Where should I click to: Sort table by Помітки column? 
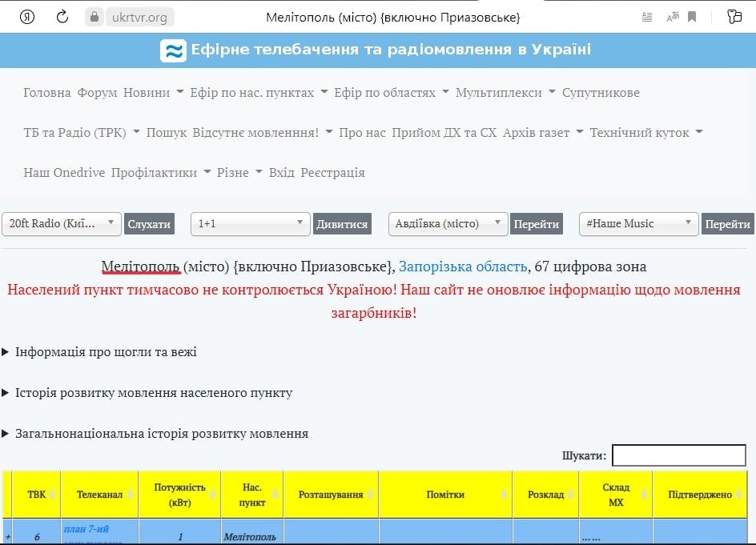445,495
